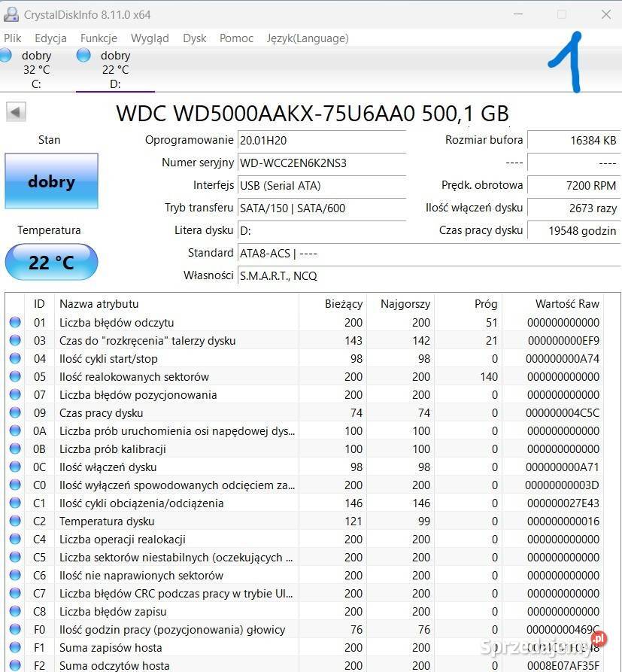Select the Ilość włączeń dysku attribute row

click(150, 467)
